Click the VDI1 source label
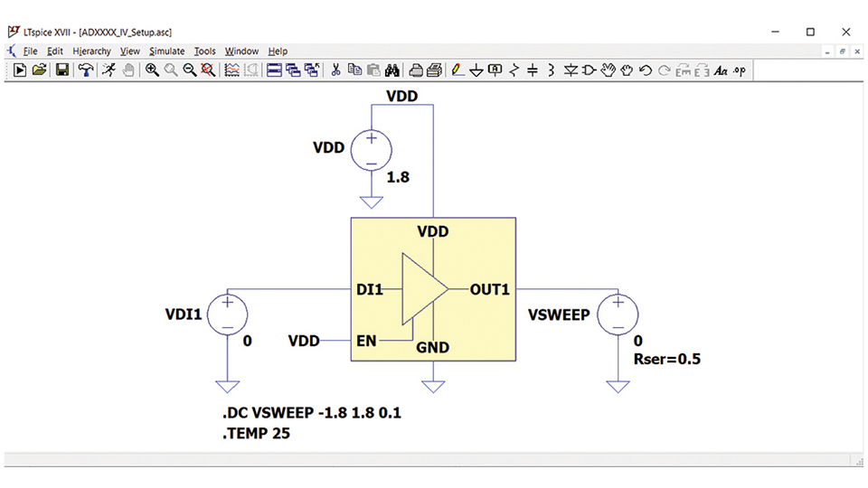868x488 pixels. [184, 314]
